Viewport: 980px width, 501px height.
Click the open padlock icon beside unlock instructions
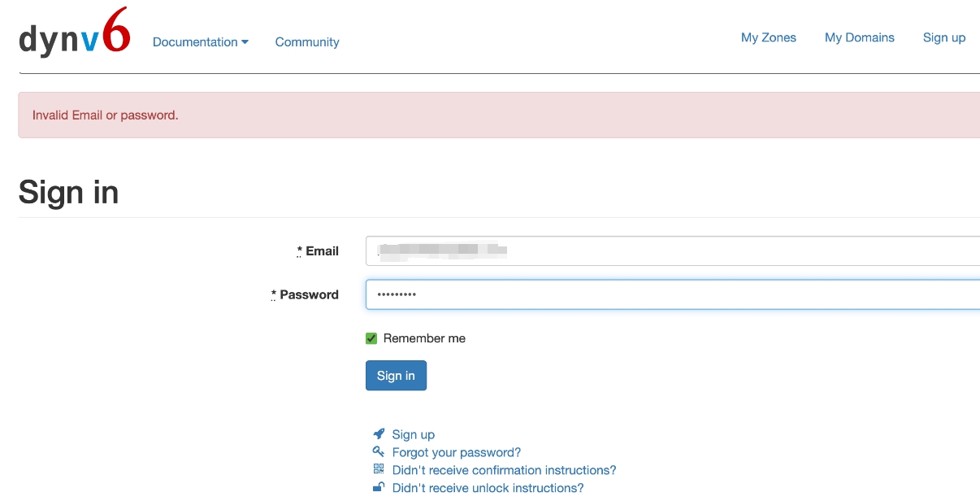tap(379, 487)
